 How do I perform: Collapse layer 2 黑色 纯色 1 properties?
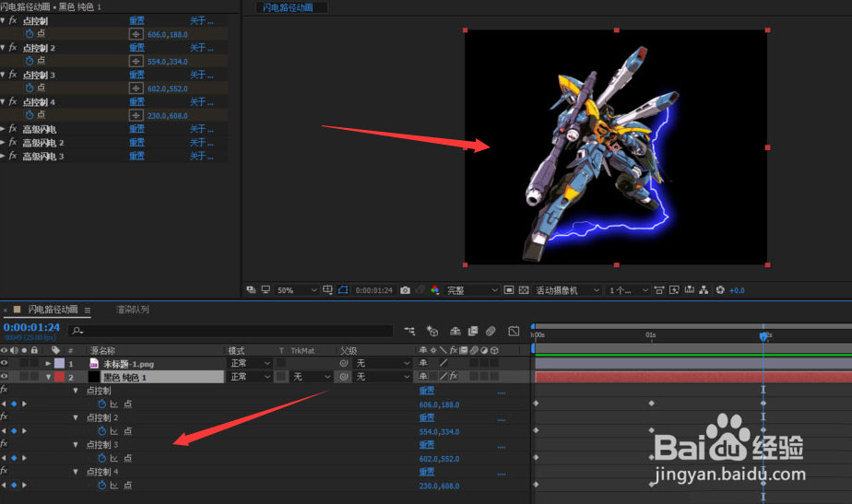pos(48,377)
